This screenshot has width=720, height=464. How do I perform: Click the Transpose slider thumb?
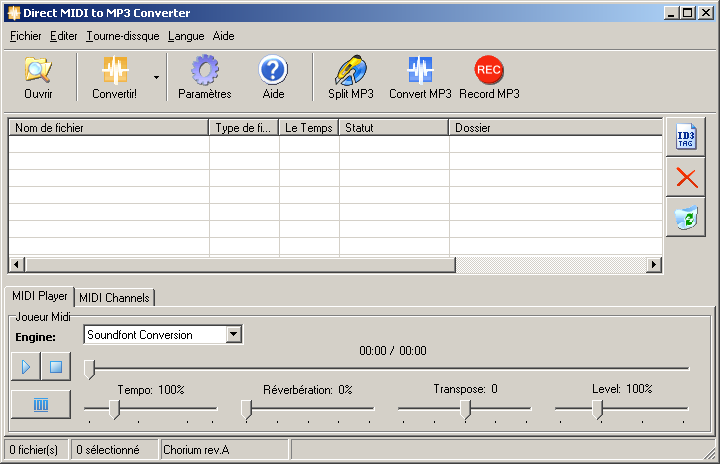pyautogui.click(x=466, y=409)
